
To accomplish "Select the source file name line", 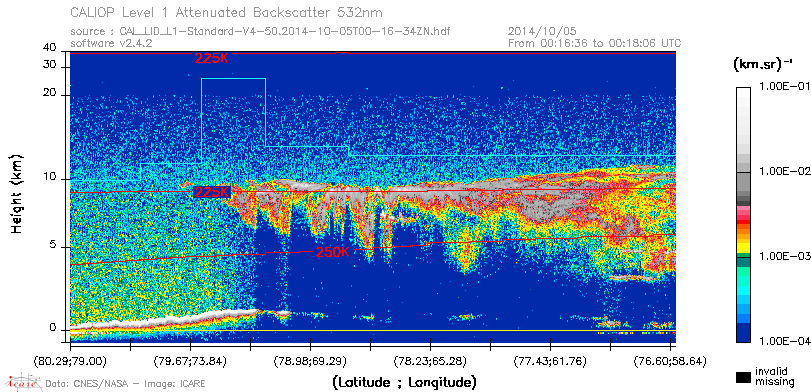I will coord(260,32).
